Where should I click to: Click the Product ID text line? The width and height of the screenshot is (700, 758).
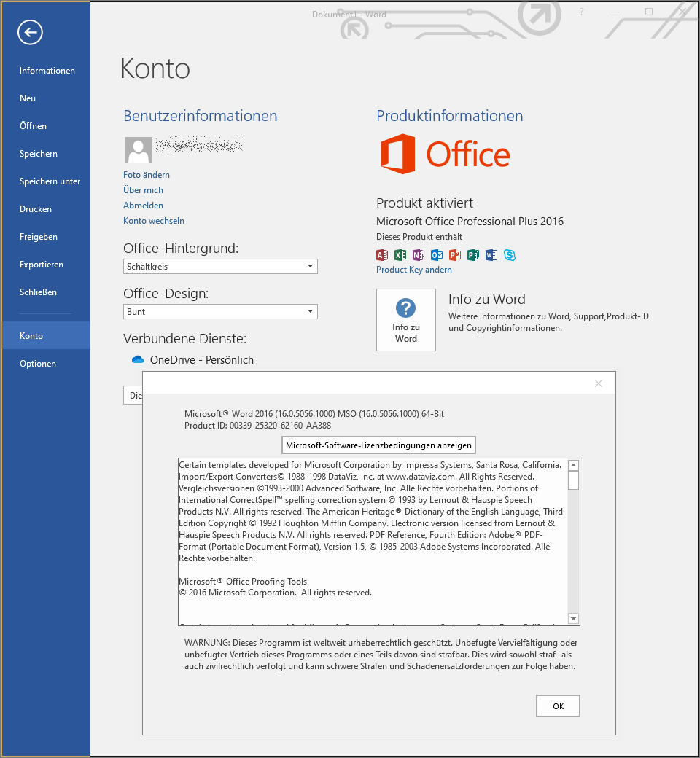pyautogui.click(x=258, y=426)
